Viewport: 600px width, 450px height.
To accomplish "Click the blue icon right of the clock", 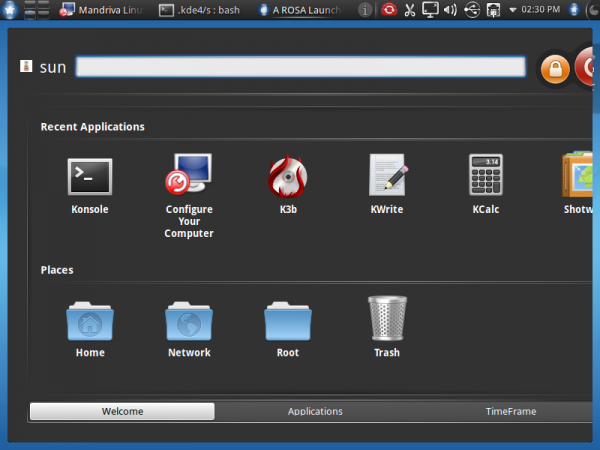I will pos(574,10).
